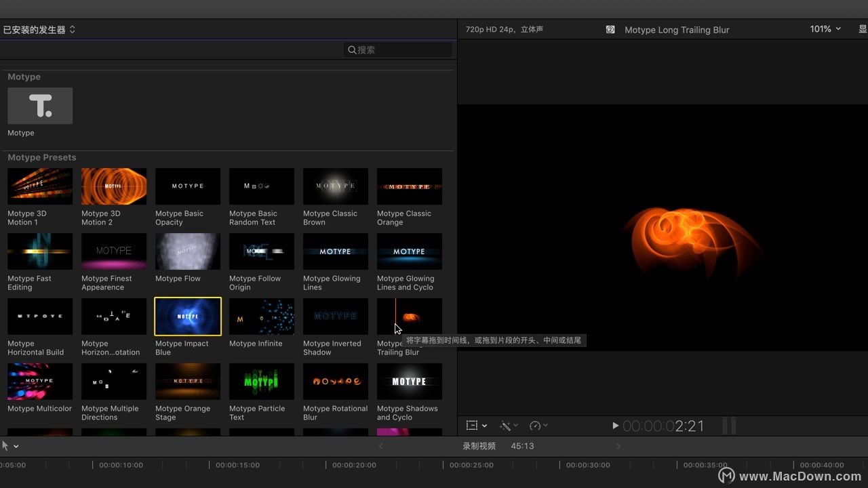868x488 pixels.
Task: Select Motype Follow Origin preset
Action: [x=262, y=251]
